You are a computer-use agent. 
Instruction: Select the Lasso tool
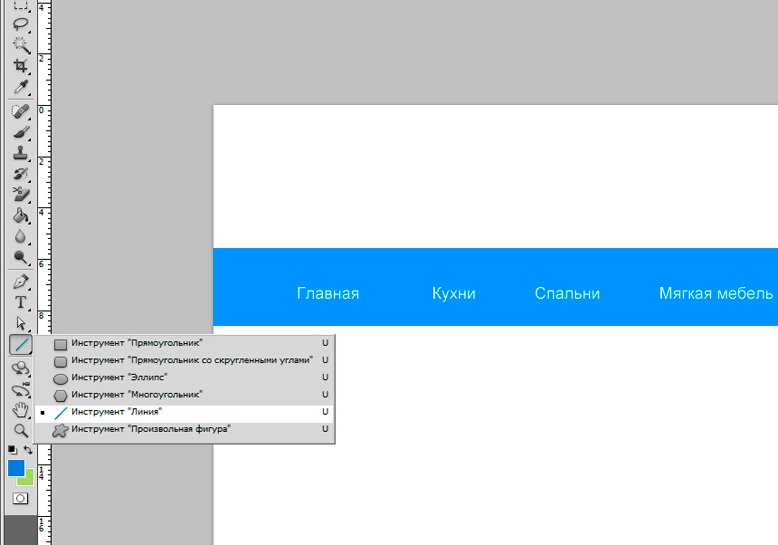(20, 24)
